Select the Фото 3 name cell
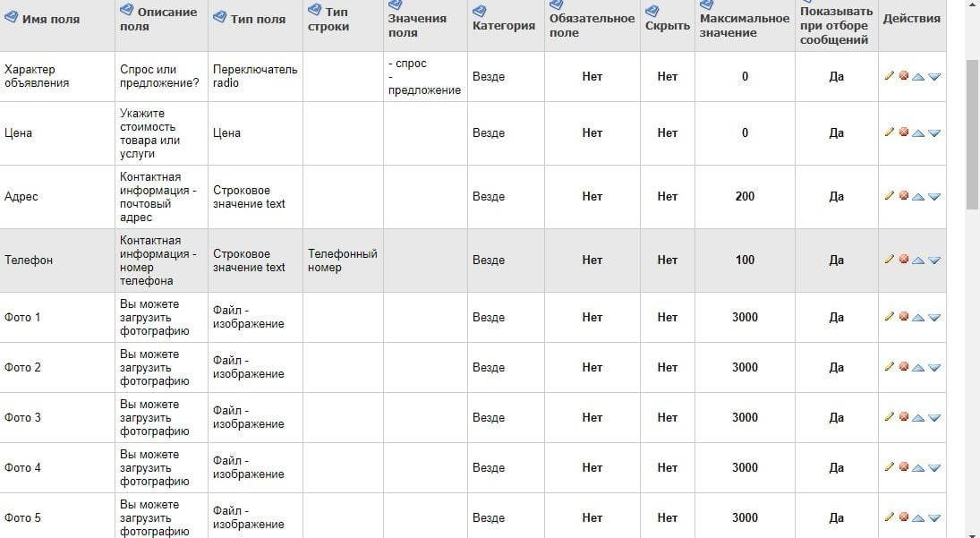The image size is (980, 538). click(x=57, y=417)
